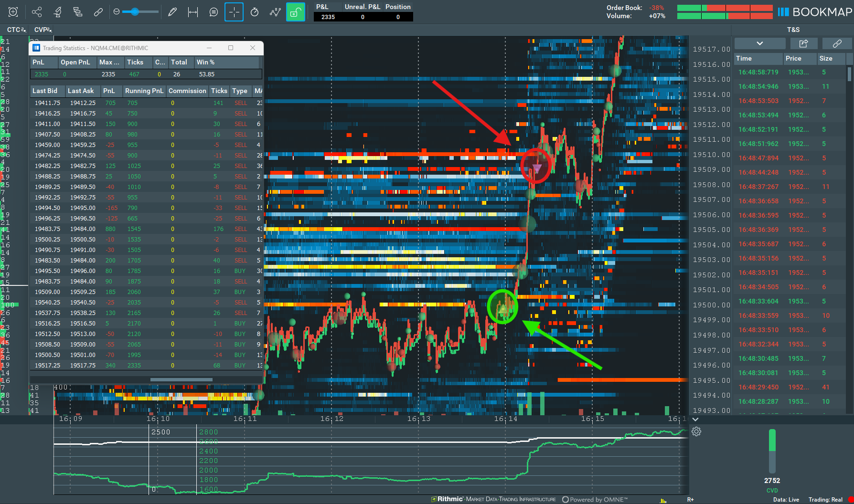Click the Running PnL column header
Image resolution: width=854 pixels, height=504 pixels.
[x=144, y=91]
